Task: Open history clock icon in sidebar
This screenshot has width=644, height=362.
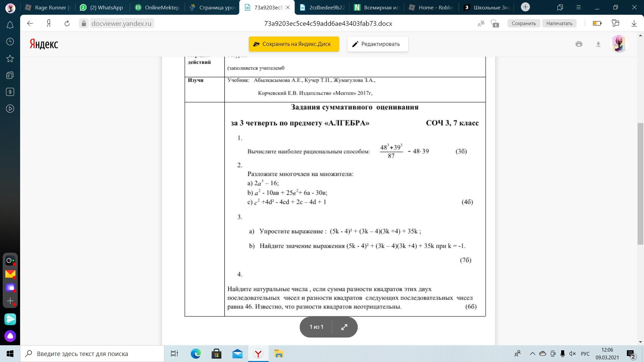Action: (x=10, y=42)
